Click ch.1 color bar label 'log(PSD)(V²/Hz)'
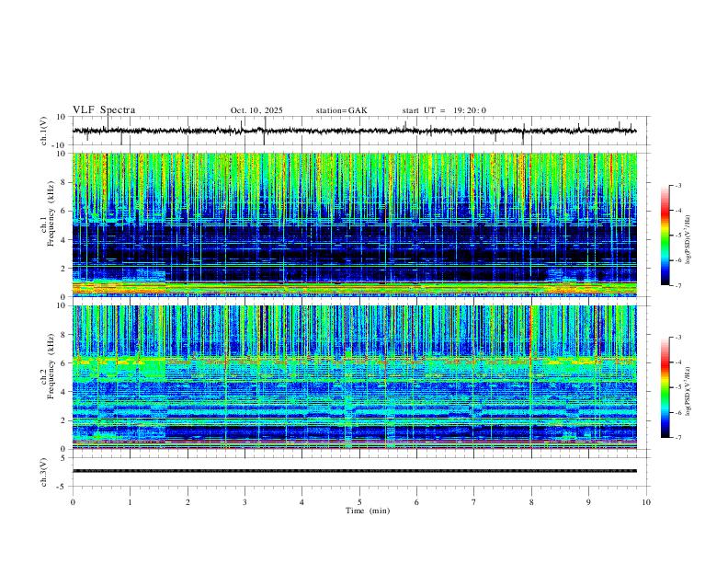Screen dimensions: 728x563 pyautogui.click(x=688, y=240)
